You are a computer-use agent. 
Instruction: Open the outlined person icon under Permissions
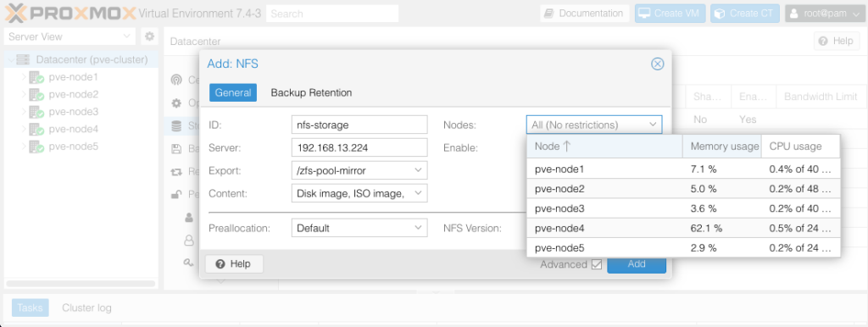(x=189, y=240)
